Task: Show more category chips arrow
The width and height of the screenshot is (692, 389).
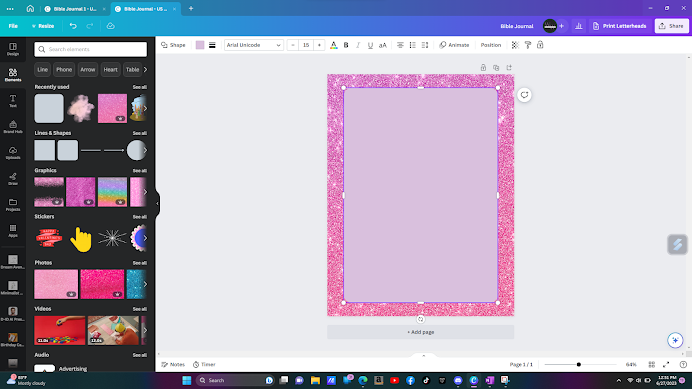Action: click(x=145, y=69)
